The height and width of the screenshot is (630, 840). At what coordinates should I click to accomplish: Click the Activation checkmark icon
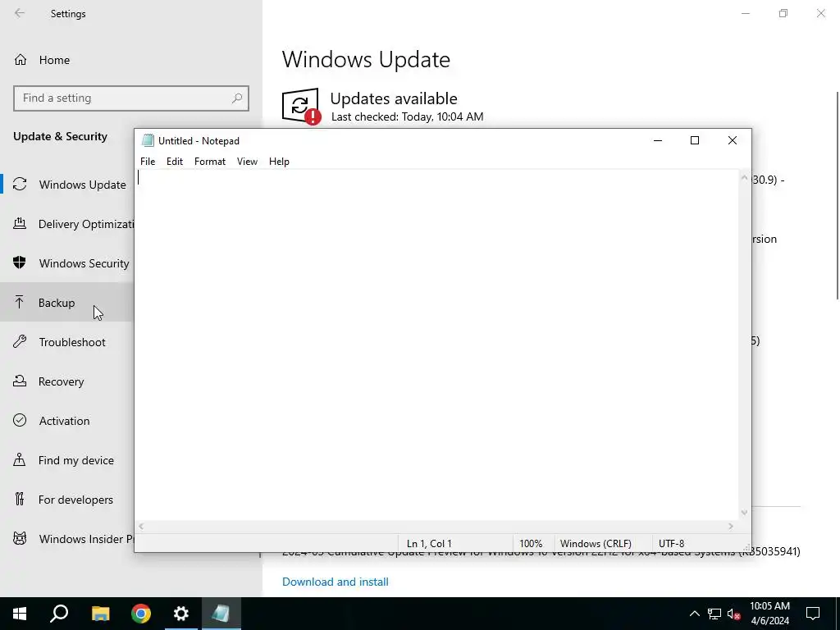click(20, 420)
